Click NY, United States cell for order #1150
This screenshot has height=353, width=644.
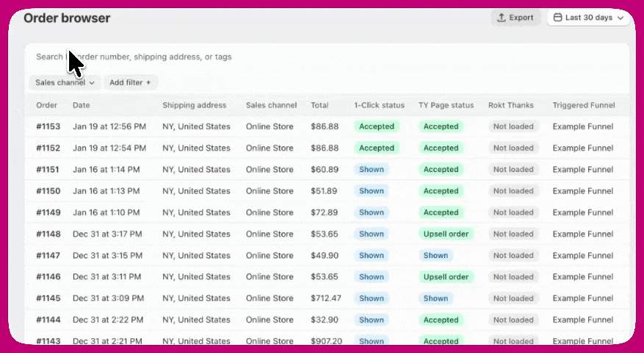pos(196,191)
